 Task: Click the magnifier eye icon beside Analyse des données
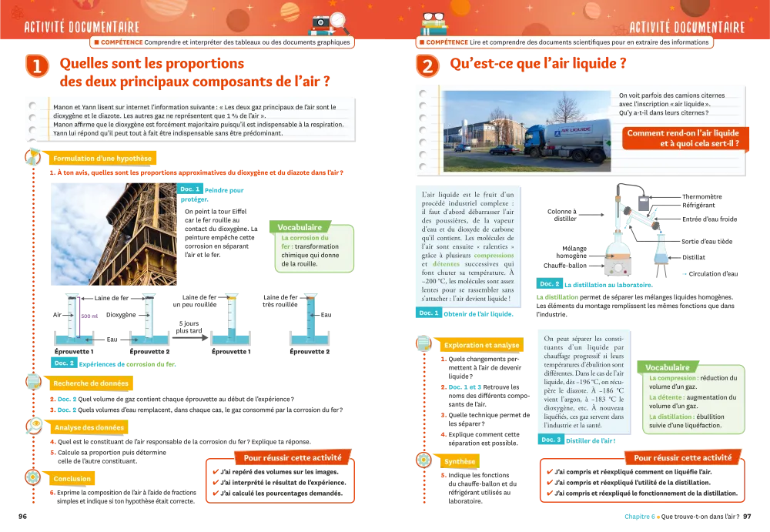click(34, 426)
